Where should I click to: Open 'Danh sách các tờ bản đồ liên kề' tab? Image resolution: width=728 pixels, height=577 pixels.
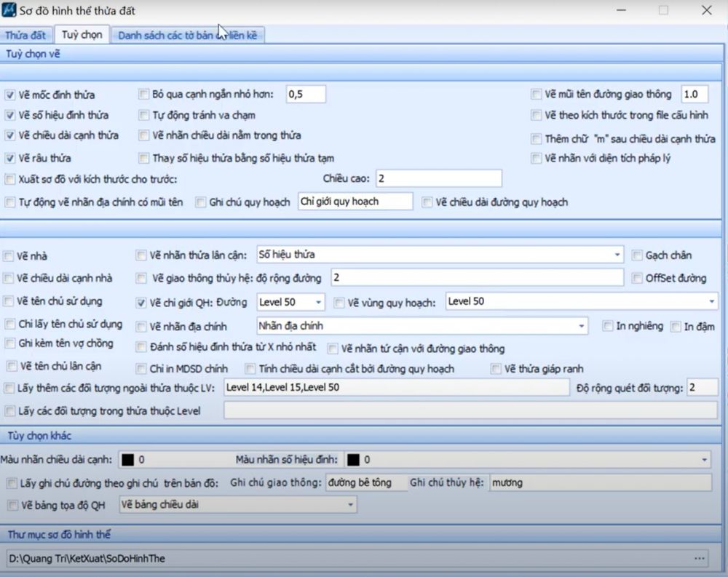(x=187, y=35)
